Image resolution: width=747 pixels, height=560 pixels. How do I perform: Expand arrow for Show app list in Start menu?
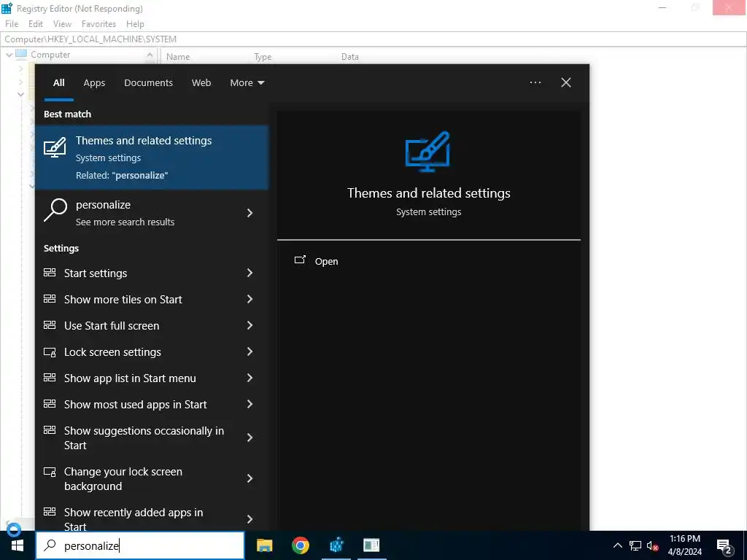click(x=249, y=378)
